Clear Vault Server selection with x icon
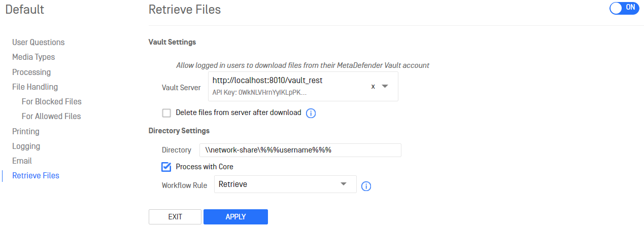This screenshot has width=644, height=228. (373, 87)
